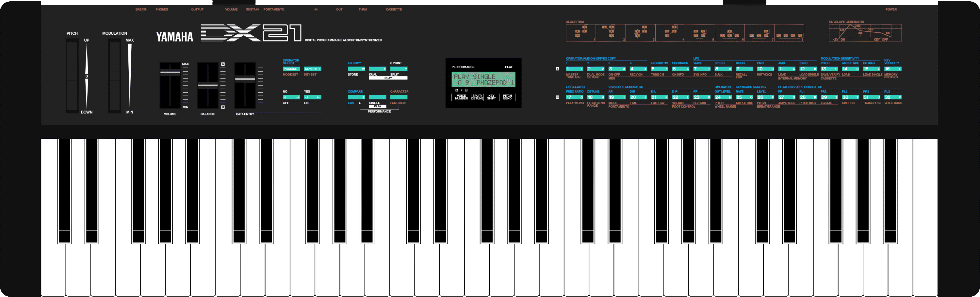Click the PITCH bend wheel
The height and width of the screenshot is (297, 980).
72,76
